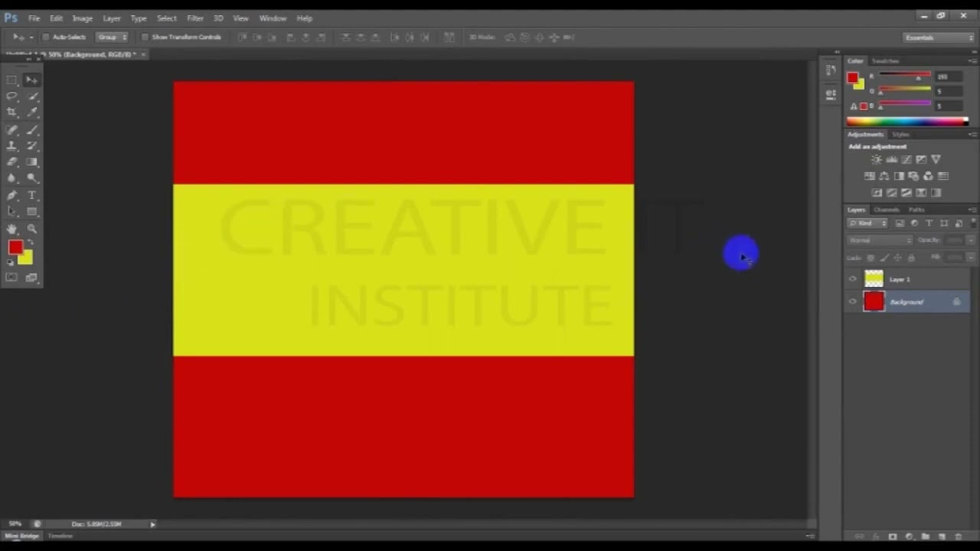
Task: Select the Spot Healing Brush tool
Action: pyautogui.click(x=12, y=129)
